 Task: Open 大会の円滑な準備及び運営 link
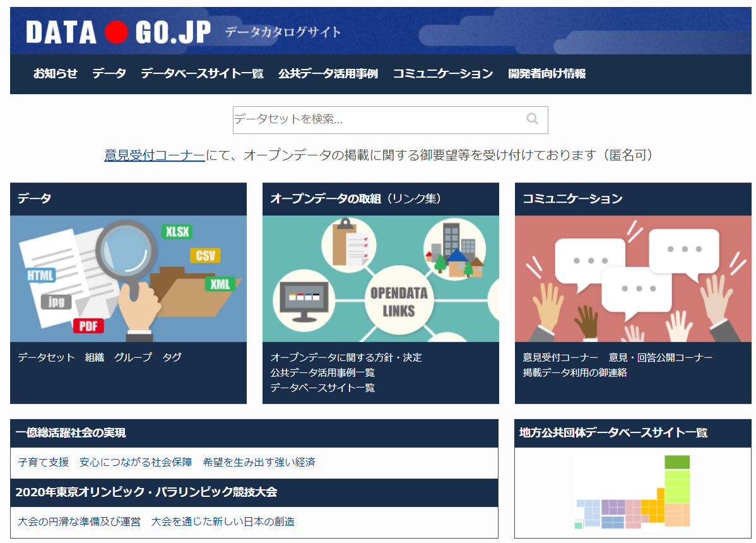79,522
